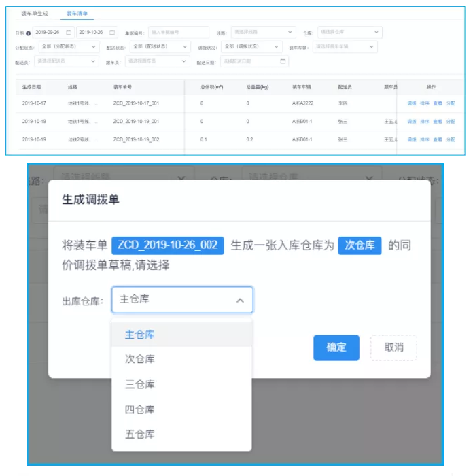Choose 主仓库 from the dropdown list
This screenshot has height=476, width=473.
pos(181,335)
